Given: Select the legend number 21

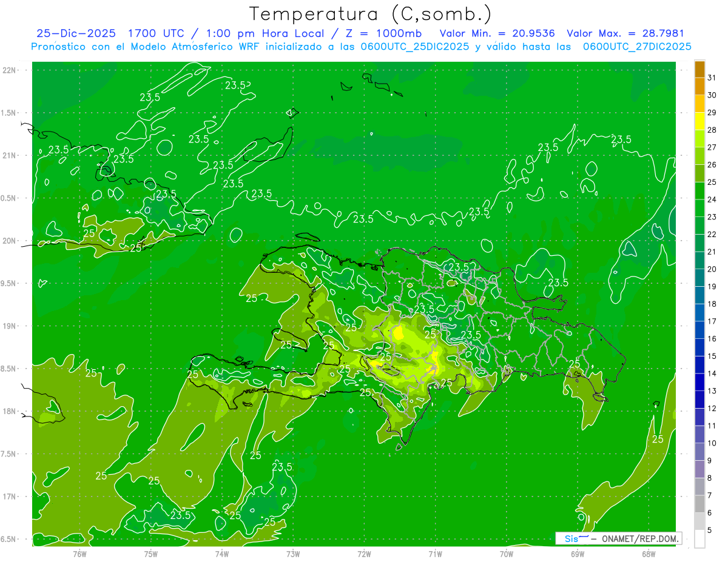Looking at the screenshot, I should (x=712, y=252).
